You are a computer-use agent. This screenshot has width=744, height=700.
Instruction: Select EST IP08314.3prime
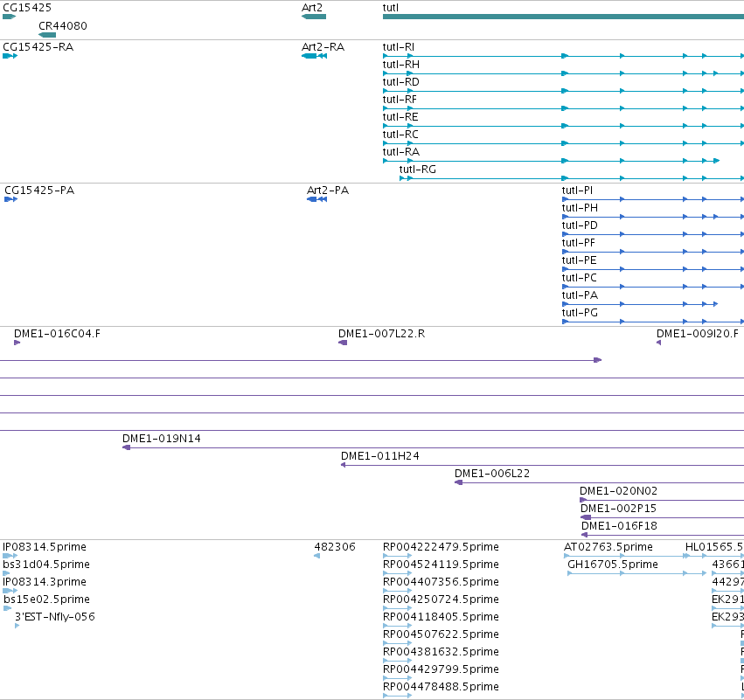pyautogui.click(x=45, y=582)
